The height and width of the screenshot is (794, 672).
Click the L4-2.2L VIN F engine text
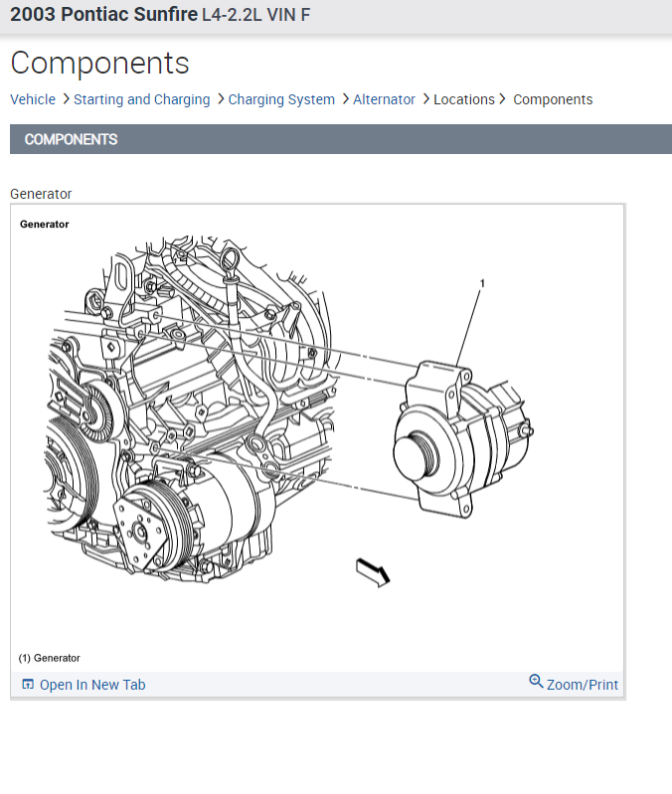[x=255, y=15]
